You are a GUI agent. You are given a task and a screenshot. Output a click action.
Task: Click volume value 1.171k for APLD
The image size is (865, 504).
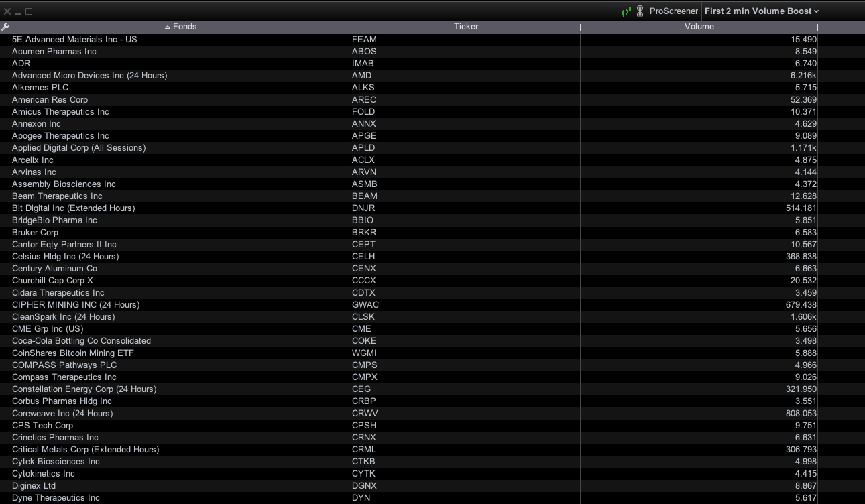803,148
